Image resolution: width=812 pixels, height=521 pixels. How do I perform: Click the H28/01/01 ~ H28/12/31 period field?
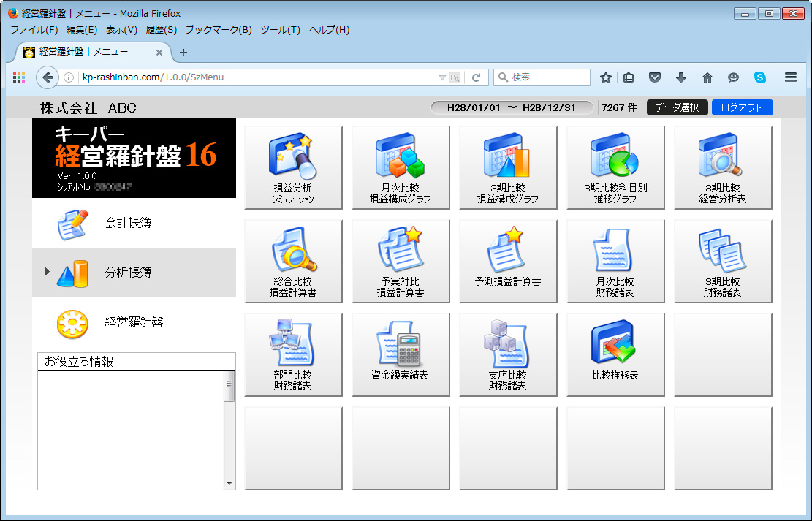point(512,107)
